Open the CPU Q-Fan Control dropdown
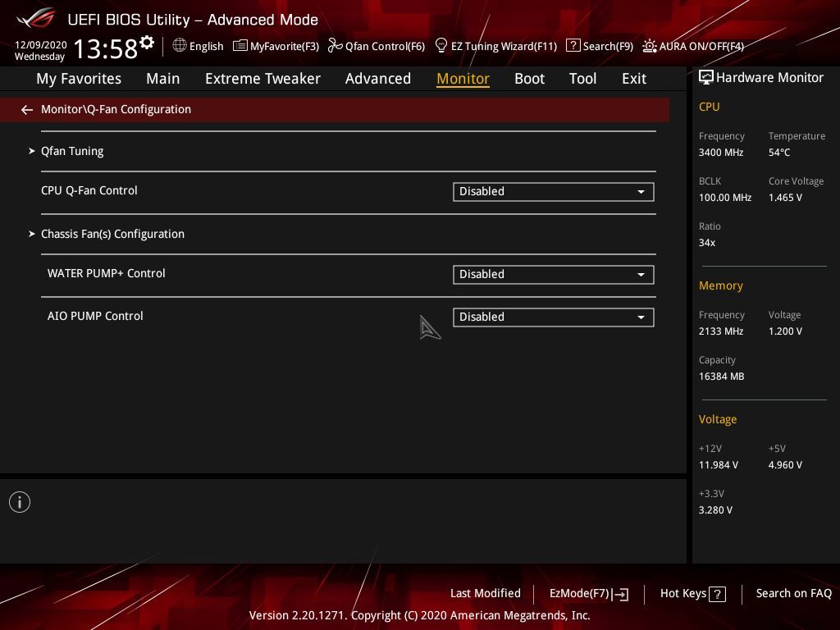Image resolution: width=840 pixels, height=630 pixels. tap(554, 192)
